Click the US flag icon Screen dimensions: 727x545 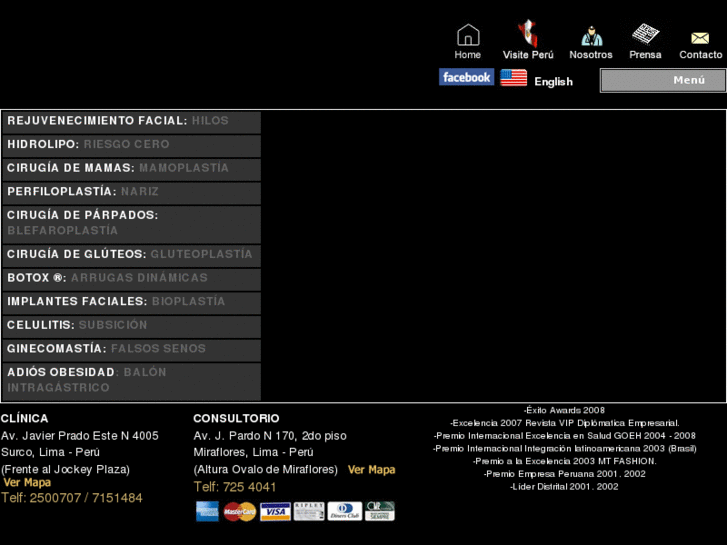514,77
